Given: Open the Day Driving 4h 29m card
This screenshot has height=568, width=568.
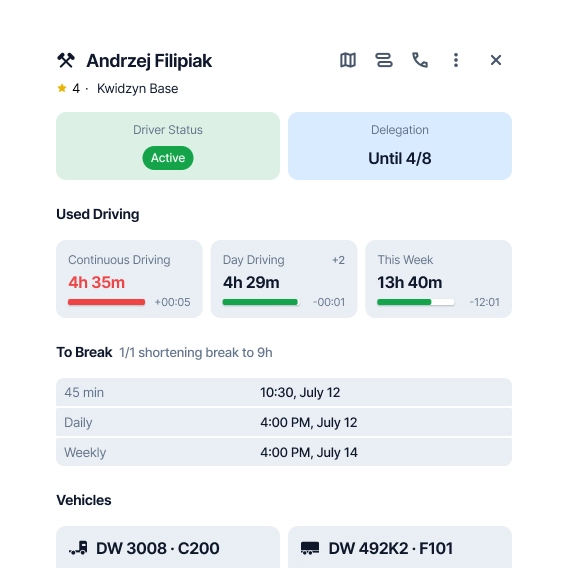Looking at the screenshot, I should tap(284, 279).
